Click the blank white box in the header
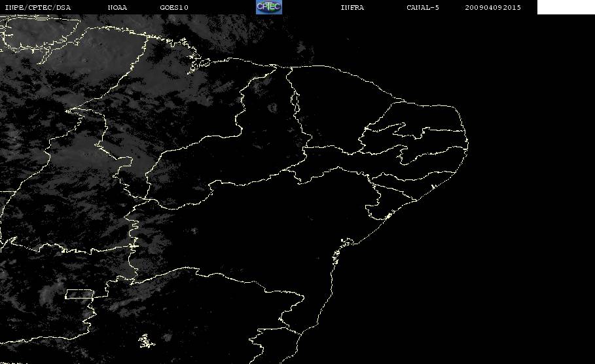Screen dimensions: 595x364 pos(566,7)
